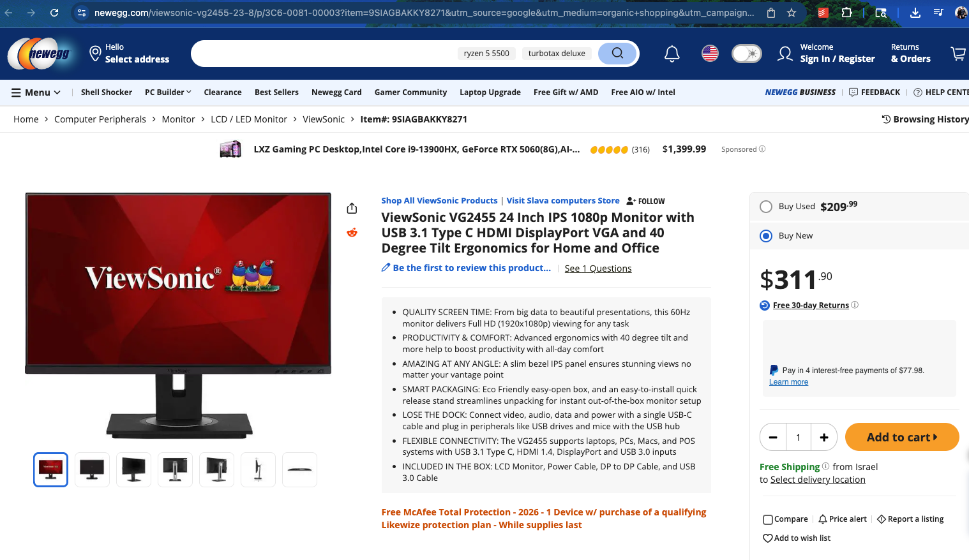The width and height of the screenshot is (969, 560).
Task: Select the side-profile monitor thumbnail
Action: [x=258, y=470]
